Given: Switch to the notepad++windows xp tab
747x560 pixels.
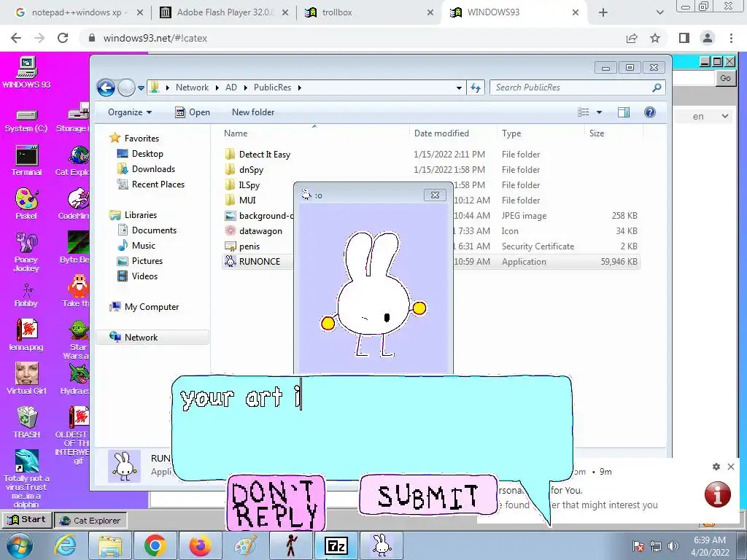Looking at the screenshot, I should click(x=79, y=12).
